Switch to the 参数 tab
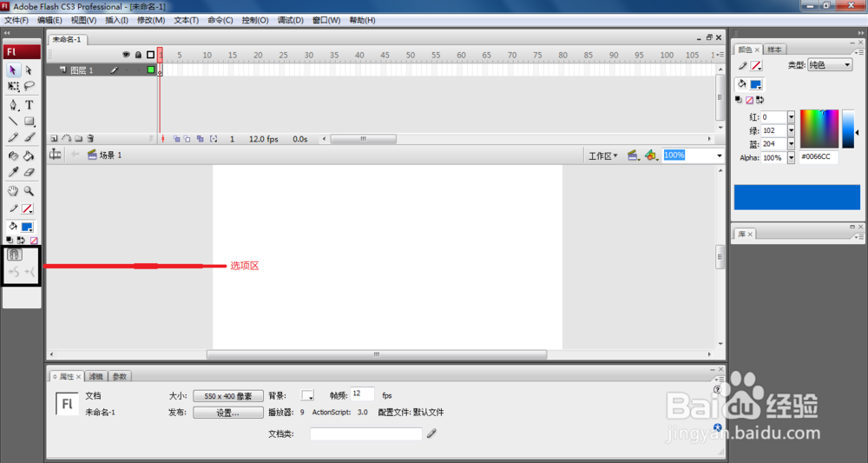The width and height of the screenshot is (868, 463). tap(120, 376)
